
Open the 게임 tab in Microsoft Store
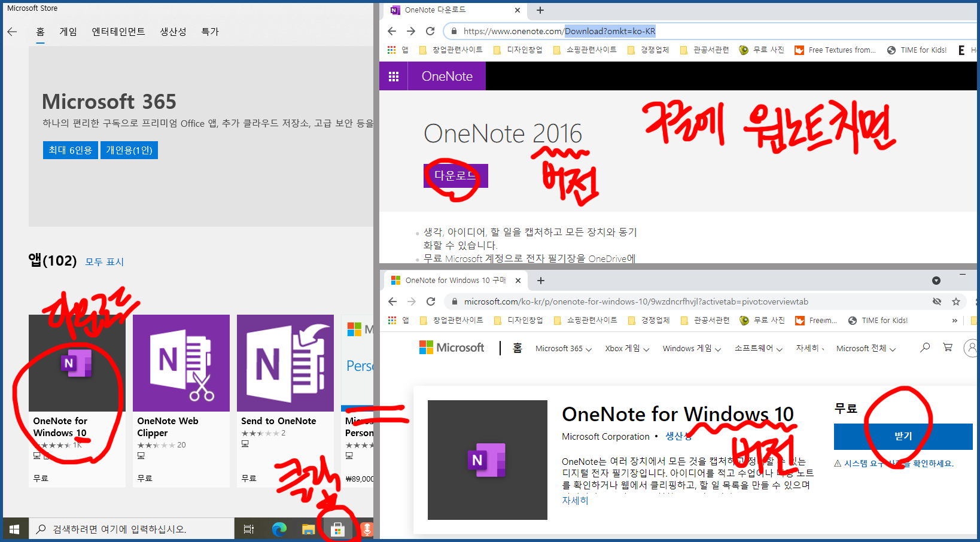pos(68,32)
